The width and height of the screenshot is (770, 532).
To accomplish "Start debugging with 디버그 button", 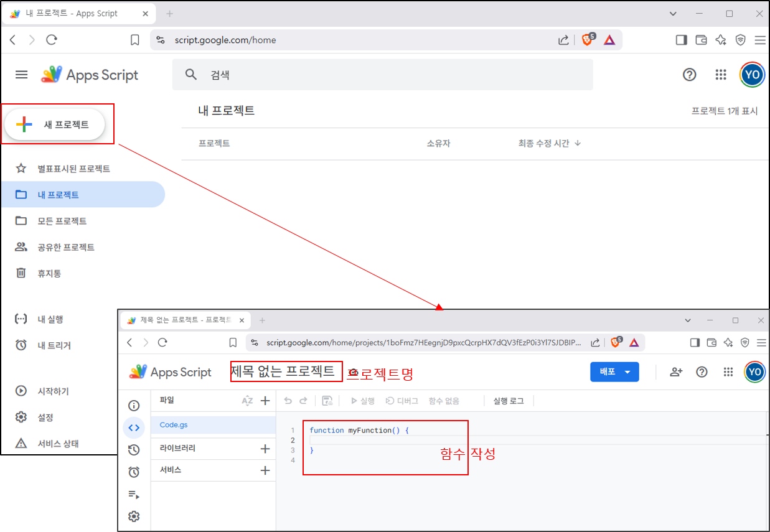I will (402, 401).
